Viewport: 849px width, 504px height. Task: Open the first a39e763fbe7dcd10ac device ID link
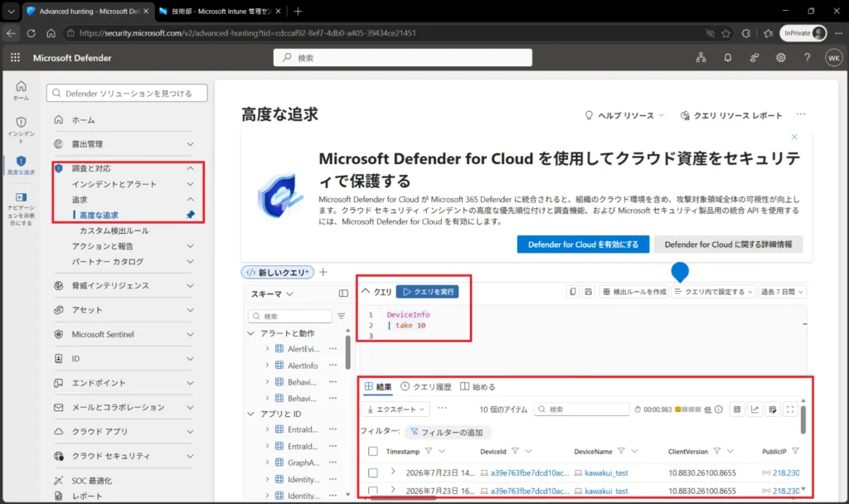pyautogui.click(x=530, y=472)
